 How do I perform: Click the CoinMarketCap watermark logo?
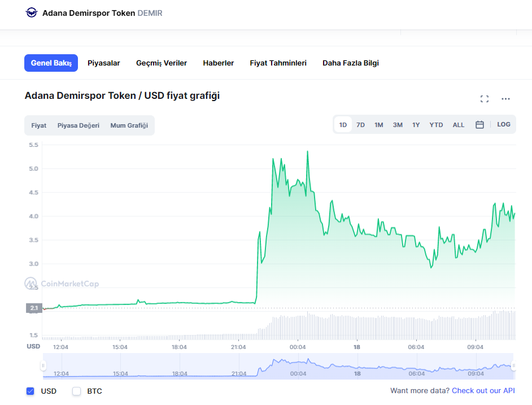pyautogui.click(x=62, y=284)
